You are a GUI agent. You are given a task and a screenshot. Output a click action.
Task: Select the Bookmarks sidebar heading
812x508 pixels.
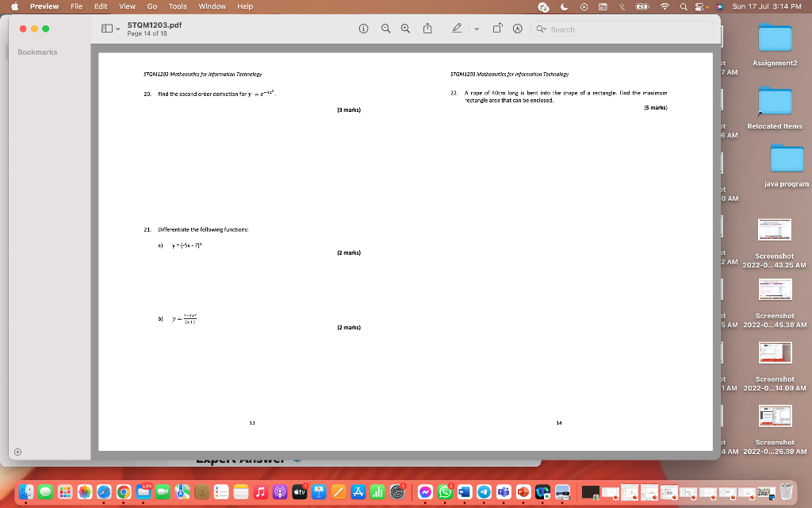(37, 52)
